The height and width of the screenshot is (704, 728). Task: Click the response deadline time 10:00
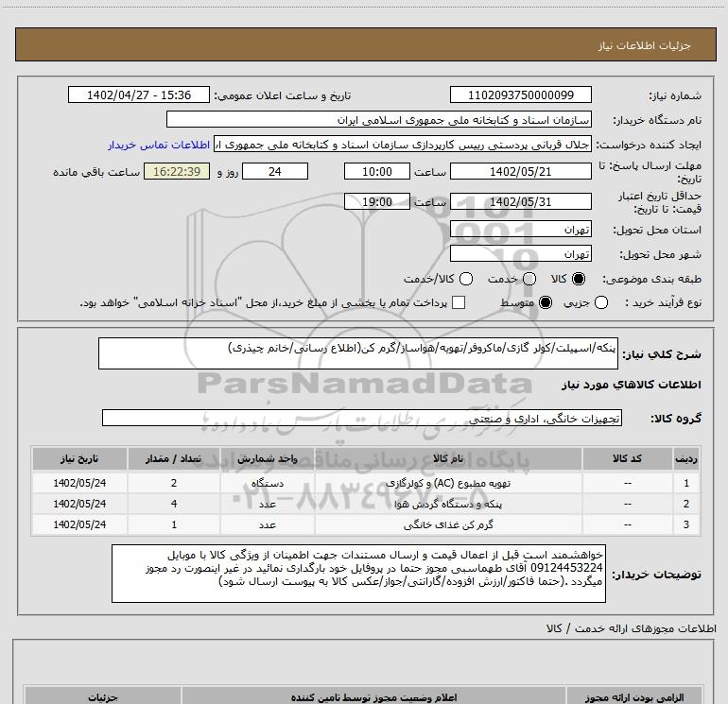pyautogui.click(x=377, y=171)
